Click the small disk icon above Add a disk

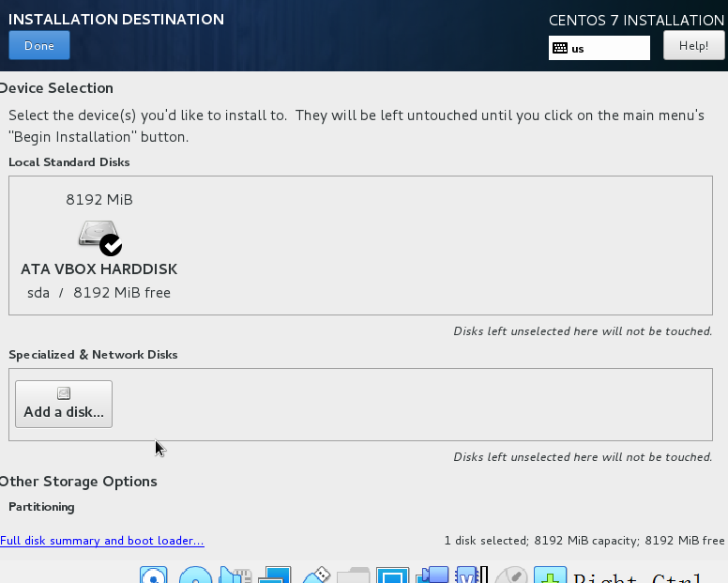[x=64, y=393]
